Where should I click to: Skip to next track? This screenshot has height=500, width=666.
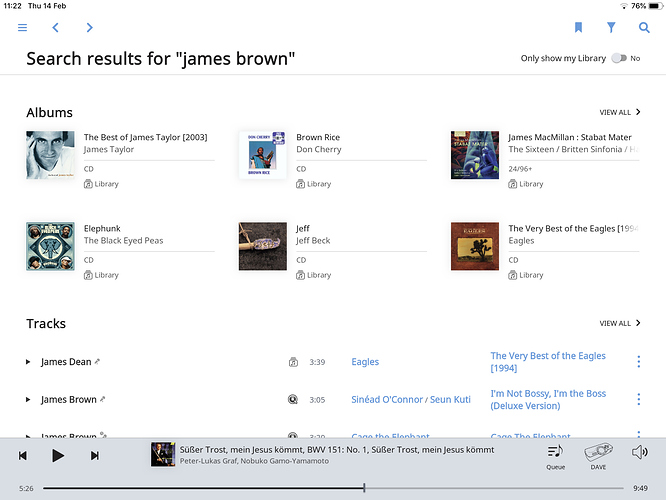(95, 456)
